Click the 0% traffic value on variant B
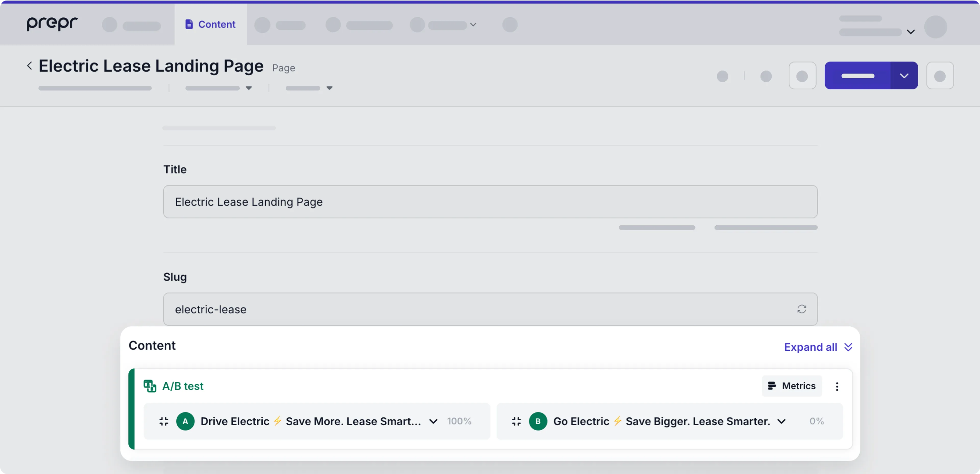 coord(816,421)
